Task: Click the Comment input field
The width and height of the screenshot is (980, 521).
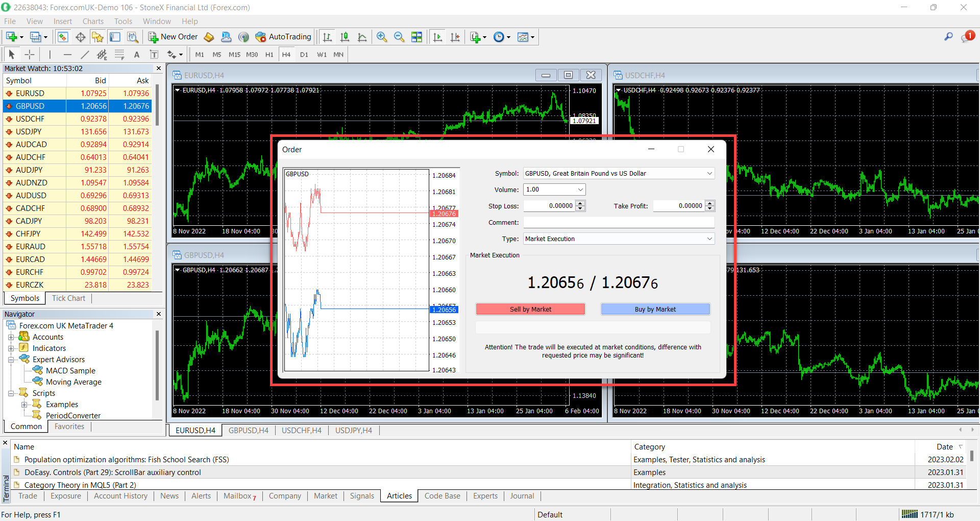Action: pyautogui.click(x=619, y=222)
